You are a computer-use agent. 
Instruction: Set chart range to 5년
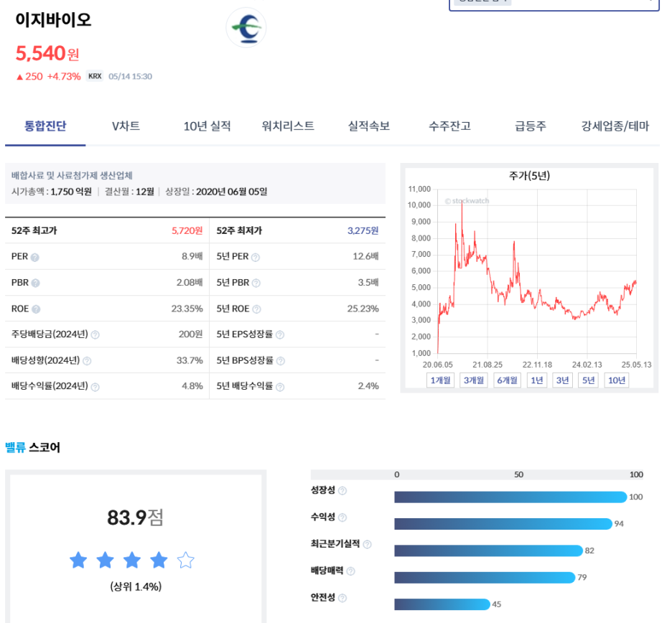[x=588, y=380]
